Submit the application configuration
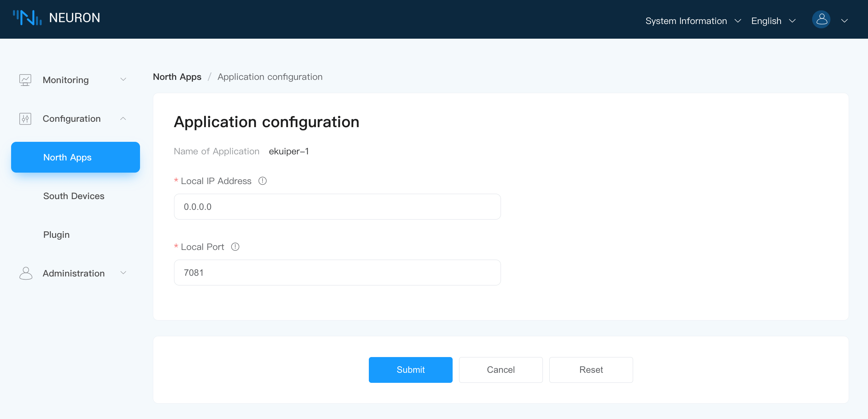 [x=410, y=370]
